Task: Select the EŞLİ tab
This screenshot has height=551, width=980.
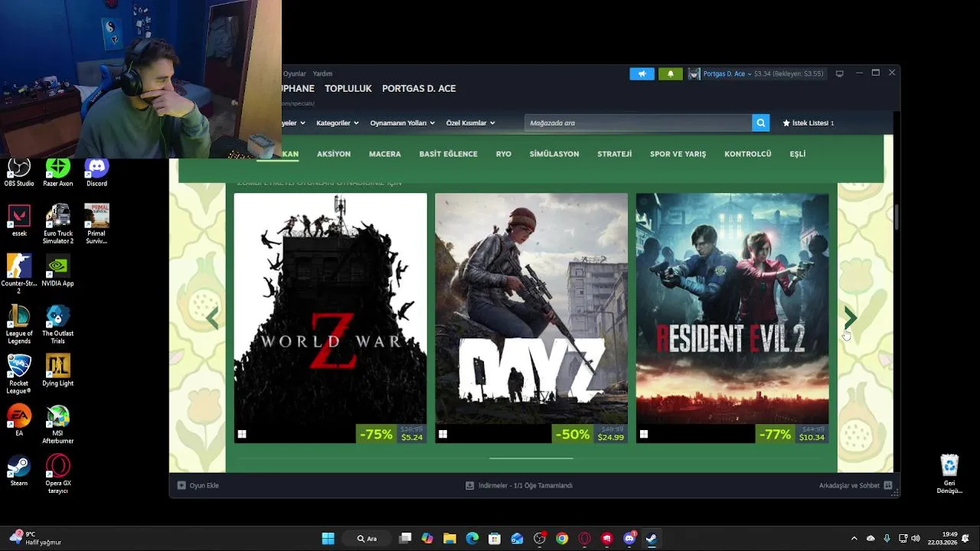Action: pos(797,154)
